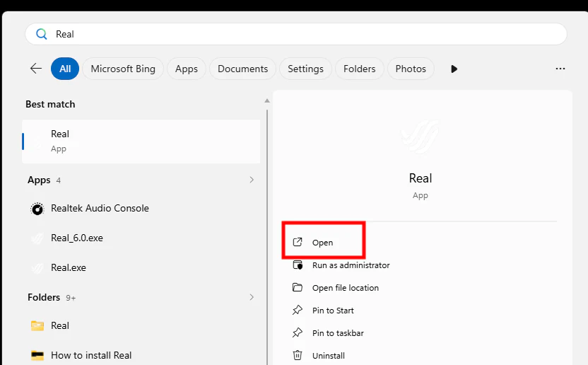Click the Run as administrator shield icon
Viewport: 588px width, 365px height.
point(298,265)
